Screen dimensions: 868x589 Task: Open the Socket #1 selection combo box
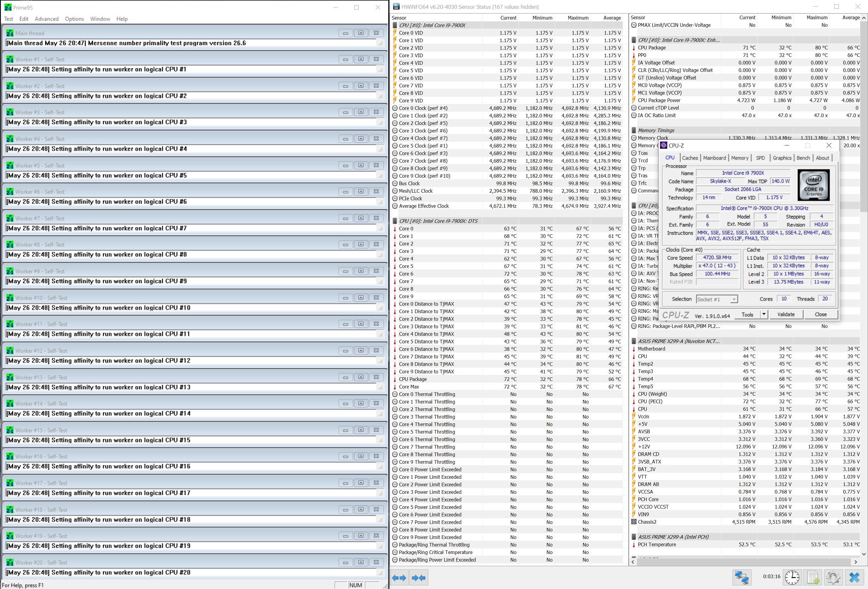717,299
